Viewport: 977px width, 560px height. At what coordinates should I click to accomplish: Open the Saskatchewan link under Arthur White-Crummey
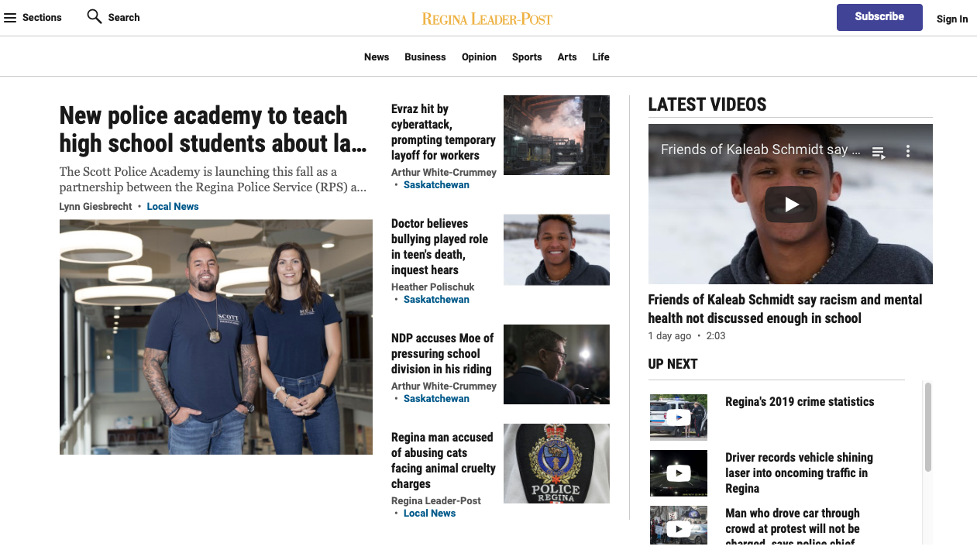click(x=436, y=184)
